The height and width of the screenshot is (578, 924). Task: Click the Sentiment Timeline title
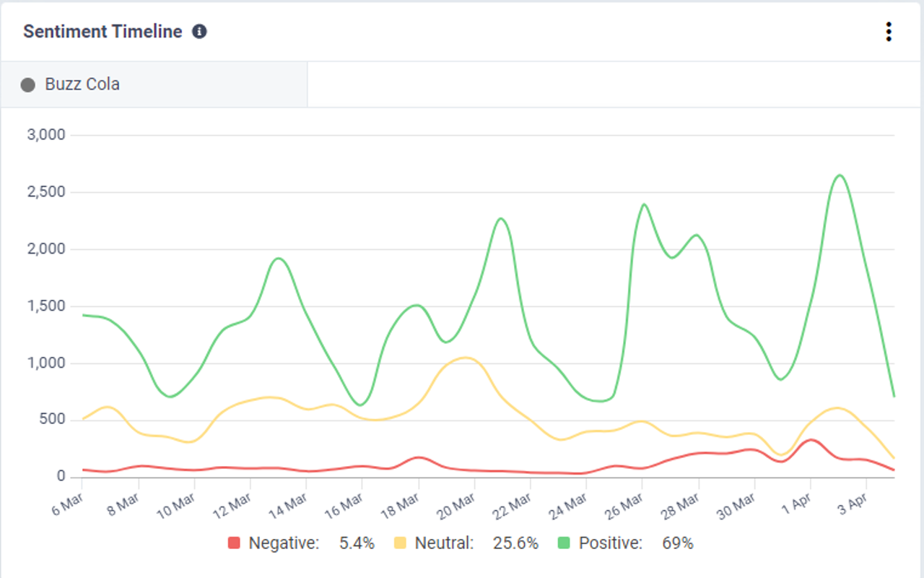point(101,31)
